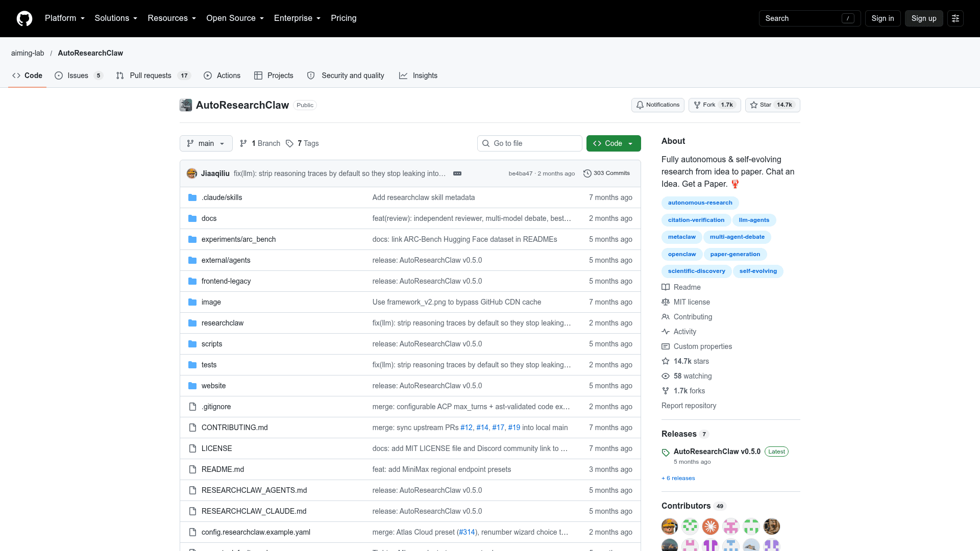980x551 pixels.
Task: Select the llm-agents topic tag
Action: pos(754,220)
